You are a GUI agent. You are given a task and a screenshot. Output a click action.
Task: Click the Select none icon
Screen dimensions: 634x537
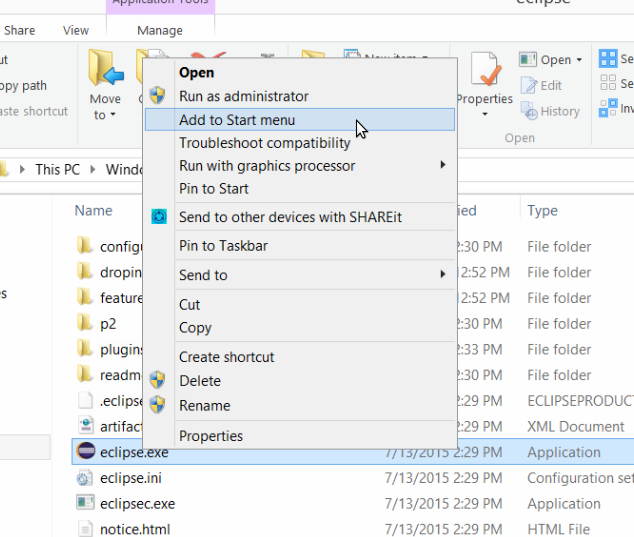tap(608, 83)
